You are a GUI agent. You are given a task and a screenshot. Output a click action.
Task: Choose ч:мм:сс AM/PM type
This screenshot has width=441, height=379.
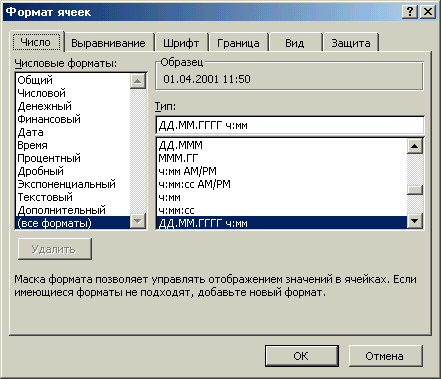click(282, 184)
